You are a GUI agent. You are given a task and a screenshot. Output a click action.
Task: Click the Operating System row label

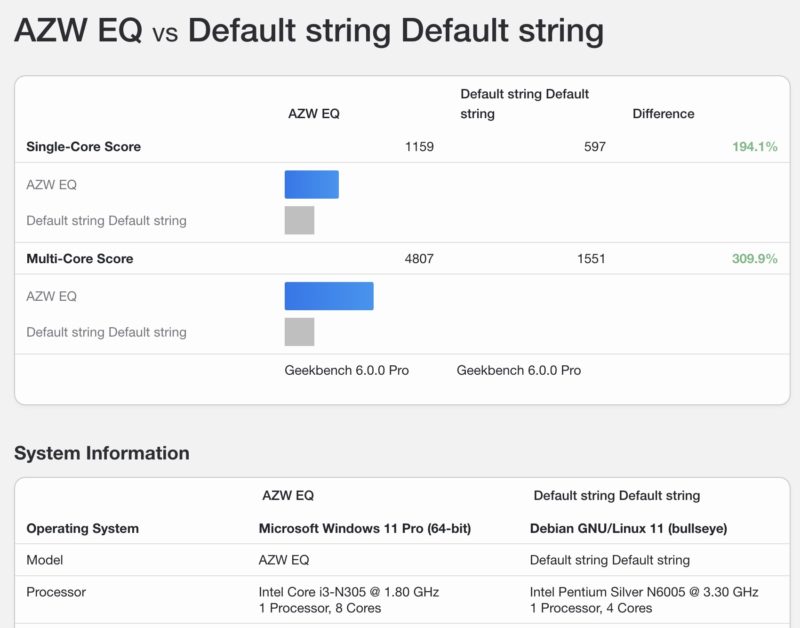82,528
